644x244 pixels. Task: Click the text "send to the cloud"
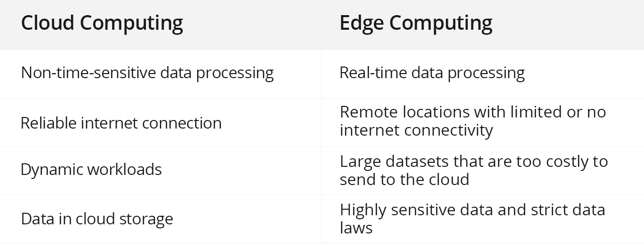404,179
